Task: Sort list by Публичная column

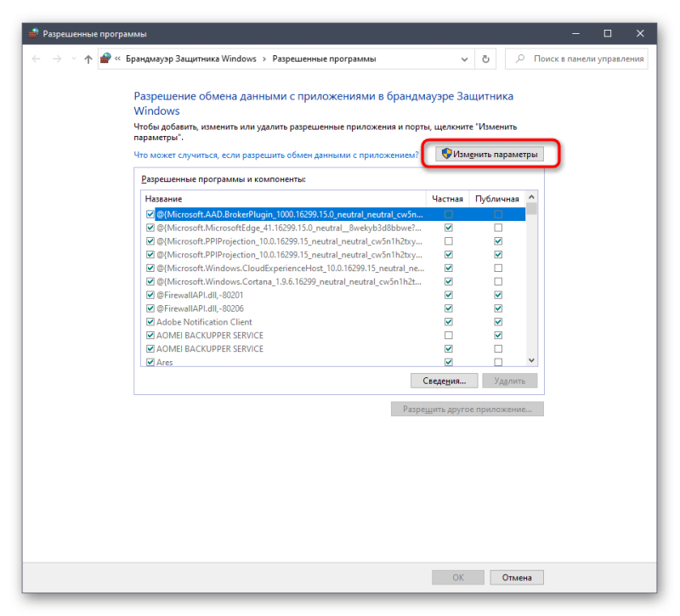Action: click(x=497, y=199)
